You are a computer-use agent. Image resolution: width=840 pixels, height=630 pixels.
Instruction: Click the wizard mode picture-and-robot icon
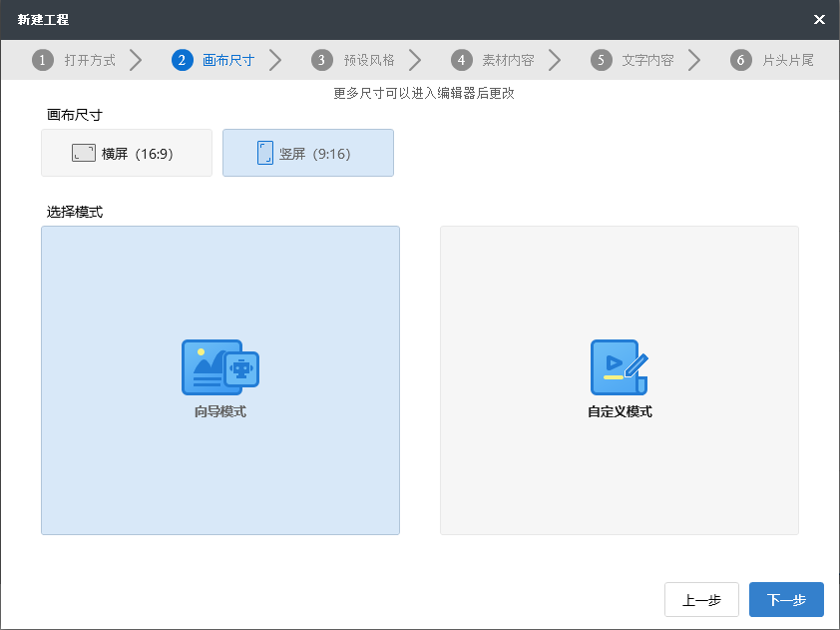click(220, 367)
